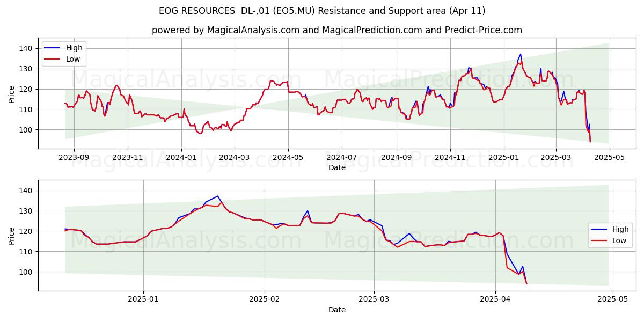Click the '2024-09' date label on top chart
Image resolution: width=644 pixels, height=322 pixels.
pyautogui.click(x=397, y=158)
